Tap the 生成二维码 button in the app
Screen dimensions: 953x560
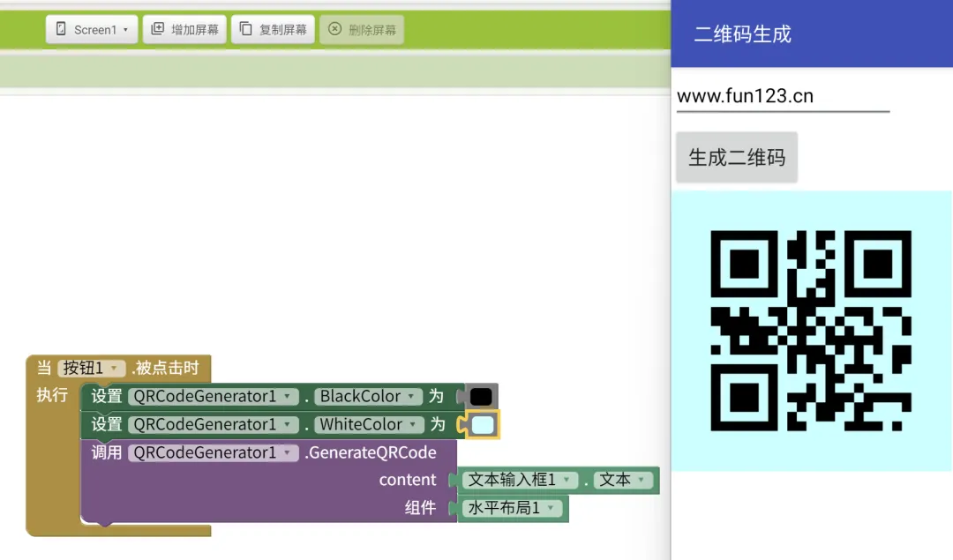click(x=737, y=157)
